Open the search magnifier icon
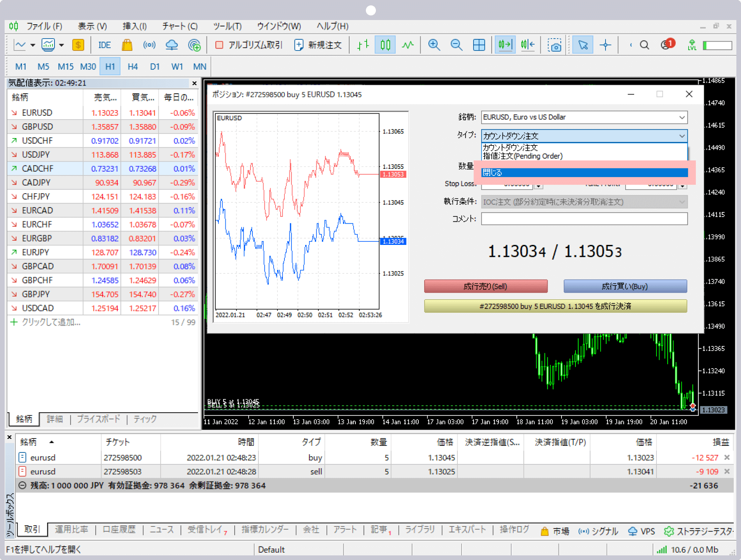The image size is (741, 560). pos(644,45)
